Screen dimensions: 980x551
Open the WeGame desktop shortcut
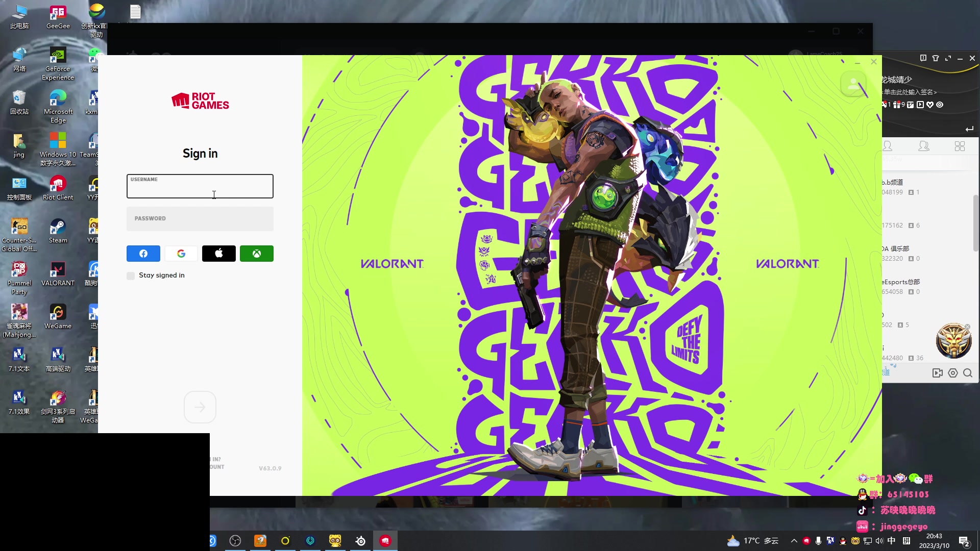click(58, 317)
